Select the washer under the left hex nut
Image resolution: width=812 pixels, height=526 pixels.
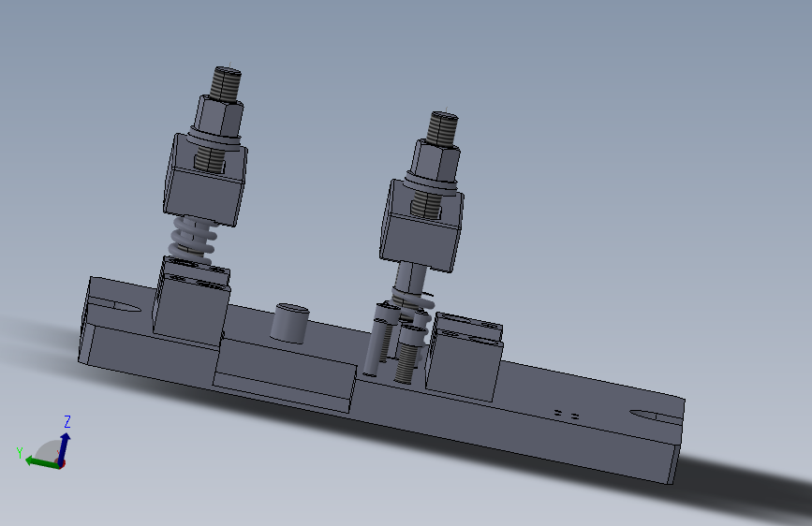coord(214,137)
